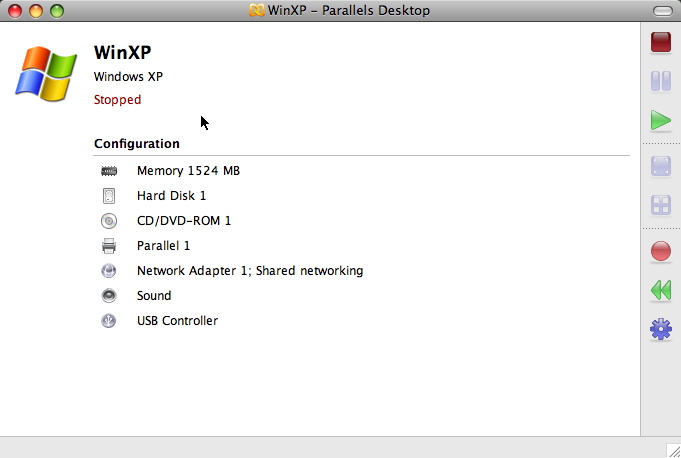Open USB Controller setting

[x=177, y=321]
